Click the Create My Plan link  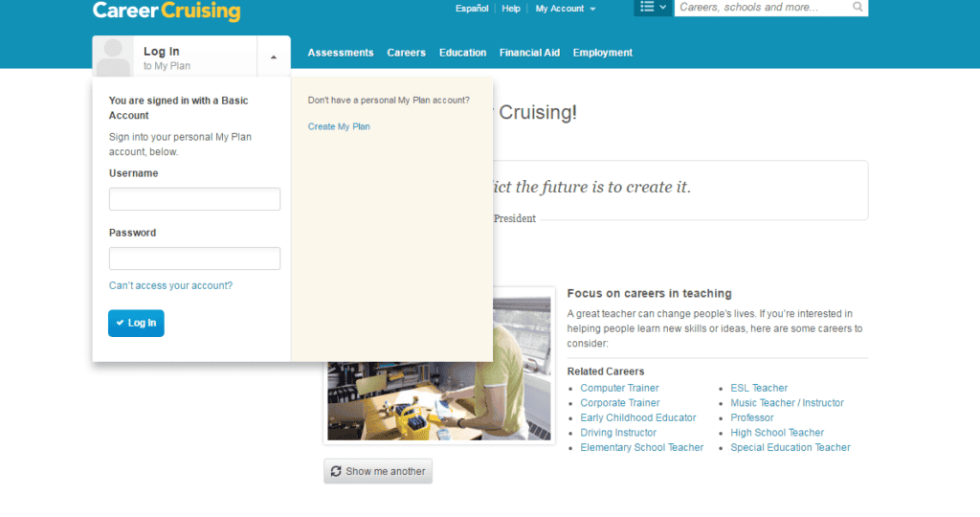tap(339, 126)
